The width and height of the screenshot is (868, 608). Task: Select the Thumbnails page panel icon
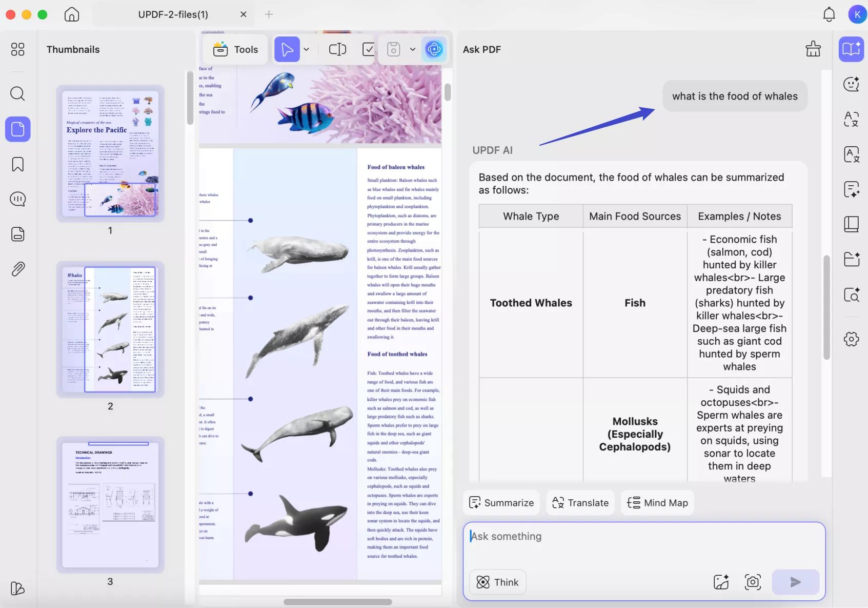click(18, 129)
